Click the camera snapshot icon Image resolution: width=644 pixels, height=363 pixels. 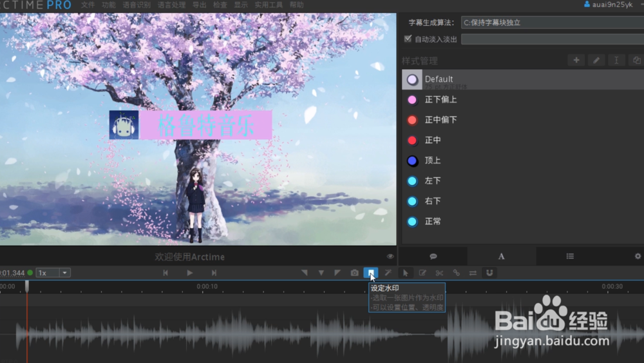(x=354, y=273)
